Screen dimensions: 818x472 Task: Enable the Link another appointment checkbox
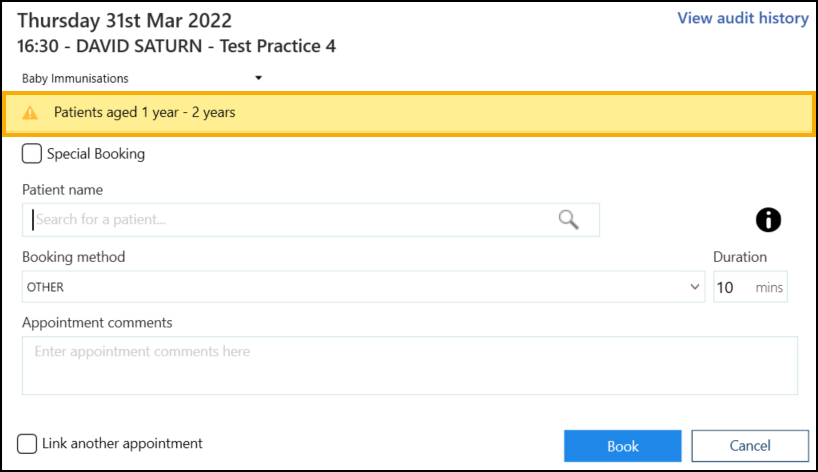(28, 443)
